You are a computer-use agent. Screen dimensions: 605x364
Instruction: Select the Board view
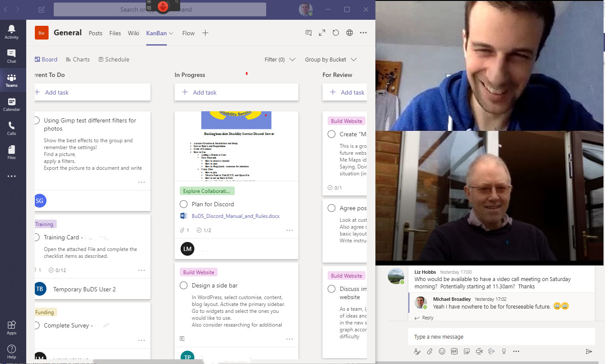pos(46,59)
